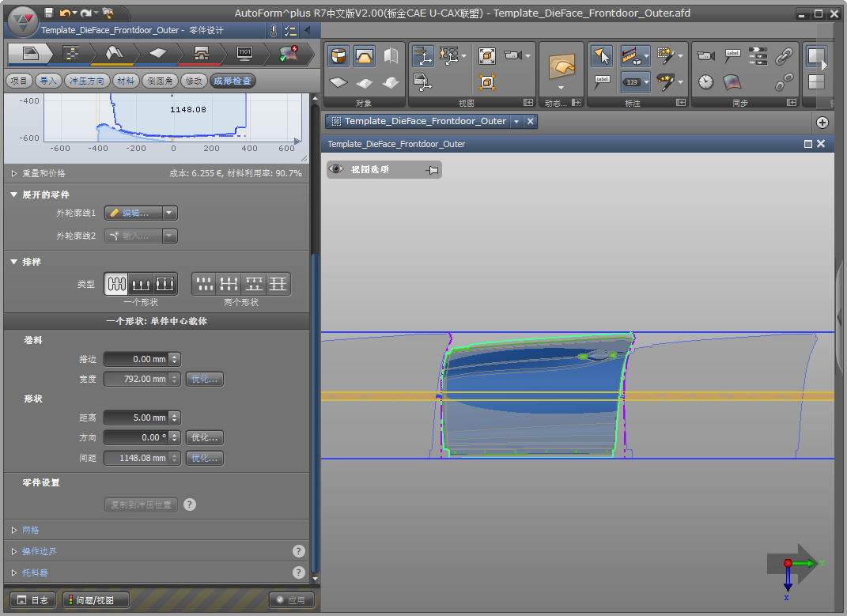Select the first single-shape nesting type
The width and height of the screenshot is (847, 616).
pos(117,284)
